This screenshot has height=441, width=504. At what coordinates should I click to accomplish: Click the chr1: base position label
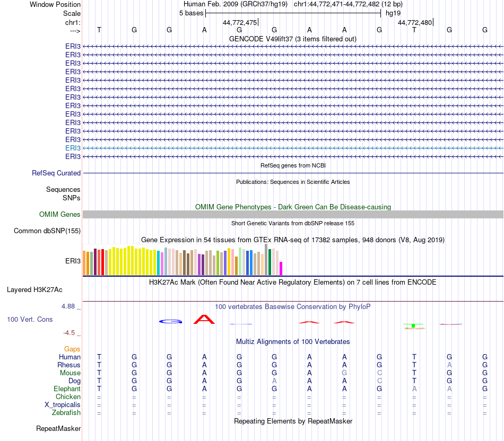73,22
